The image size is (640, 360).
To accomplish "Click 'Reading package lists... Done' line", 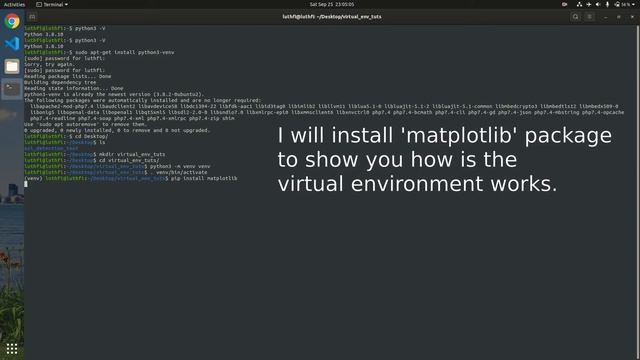I will (x=68, y=76).
